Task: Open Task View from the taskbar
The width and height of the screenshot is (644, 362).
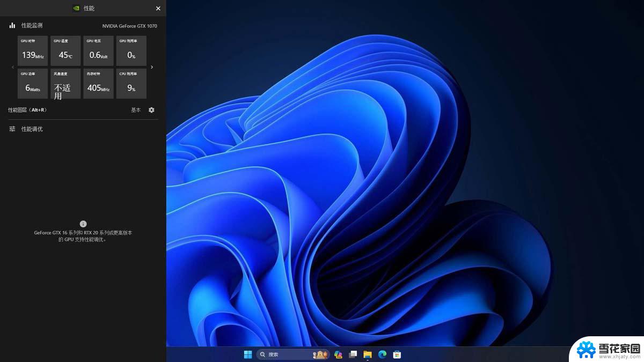Action: tap(353, 354)
